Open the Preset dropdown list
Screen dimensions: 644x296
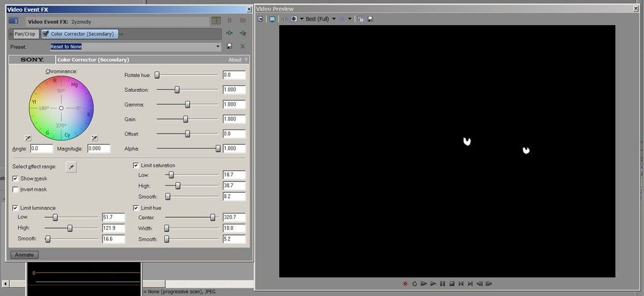pos(218,47)
